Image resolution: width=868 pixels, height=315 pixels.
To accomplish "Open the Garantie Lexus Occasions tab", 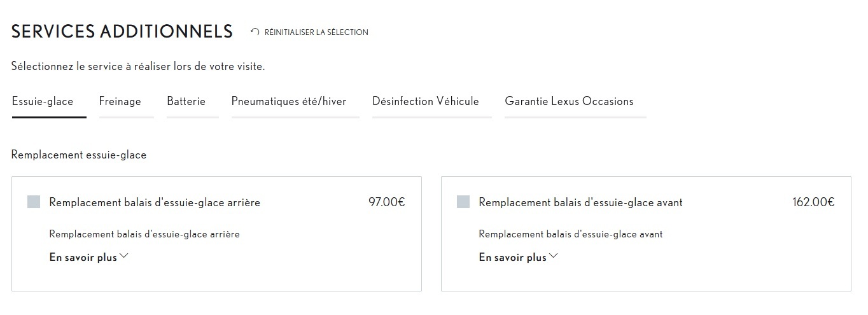I will coord(569,101).
